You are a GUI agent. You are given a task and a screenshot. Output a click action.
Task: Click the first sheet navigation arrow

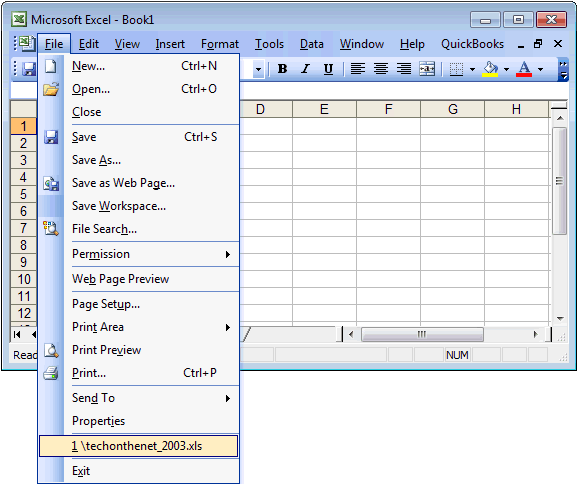coord(17,334)
